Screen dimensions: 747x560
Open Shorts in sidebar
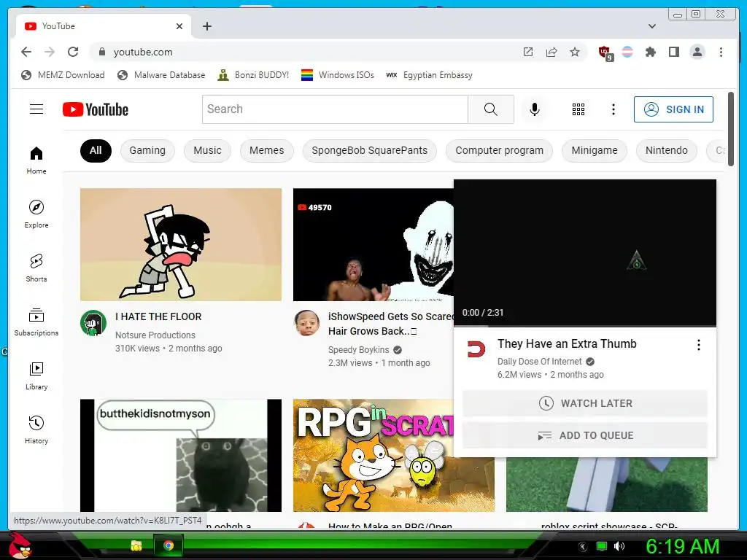[x=36, y=268]
